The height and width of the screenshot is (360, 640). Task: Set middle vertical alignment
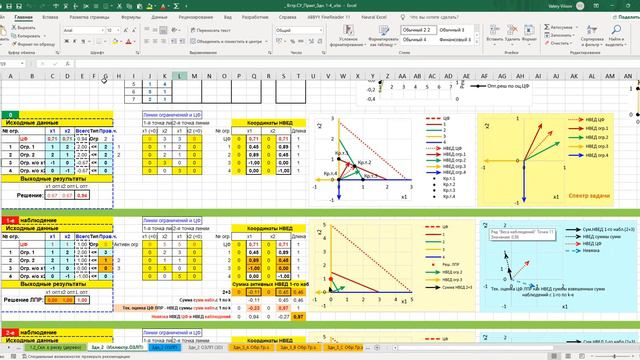155,30
